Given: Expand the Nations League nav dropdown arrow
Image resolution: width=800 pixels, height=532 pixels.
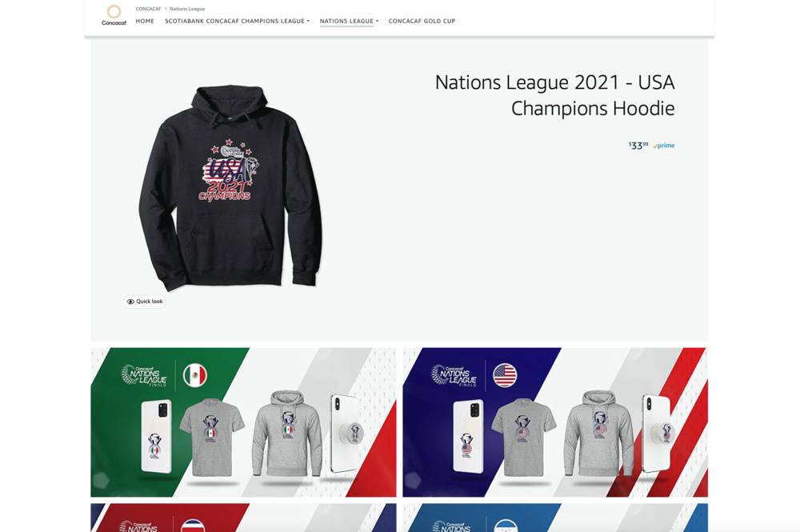Looking at the screenshot, I should click(x=377, y=21).
